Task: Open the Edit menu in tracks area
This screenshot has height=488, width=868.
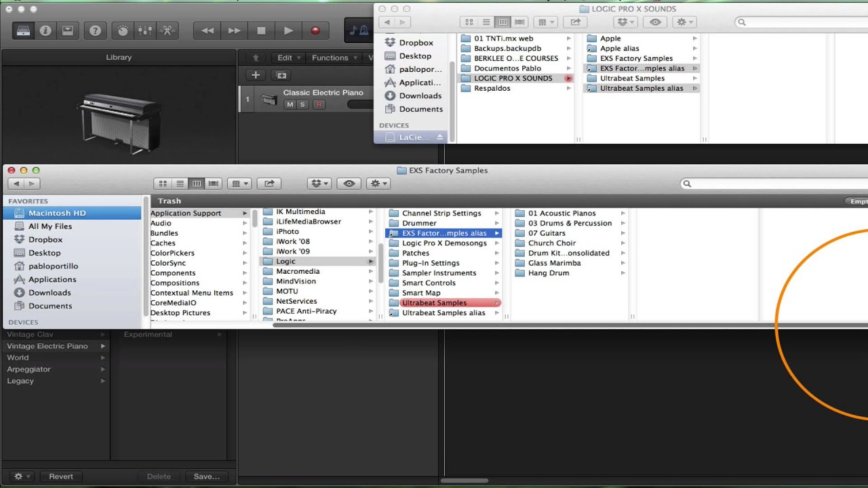Action: (x=289, y=58)
